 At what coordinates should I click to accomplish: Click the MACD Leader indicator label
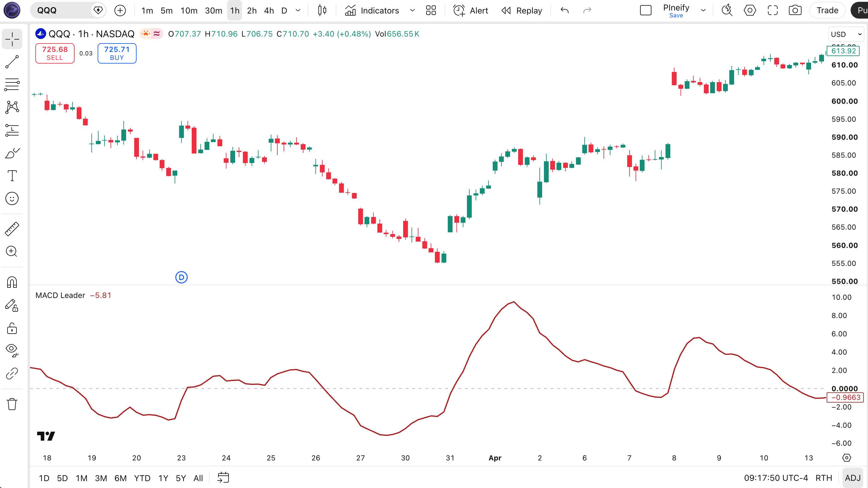coord(60,296)
